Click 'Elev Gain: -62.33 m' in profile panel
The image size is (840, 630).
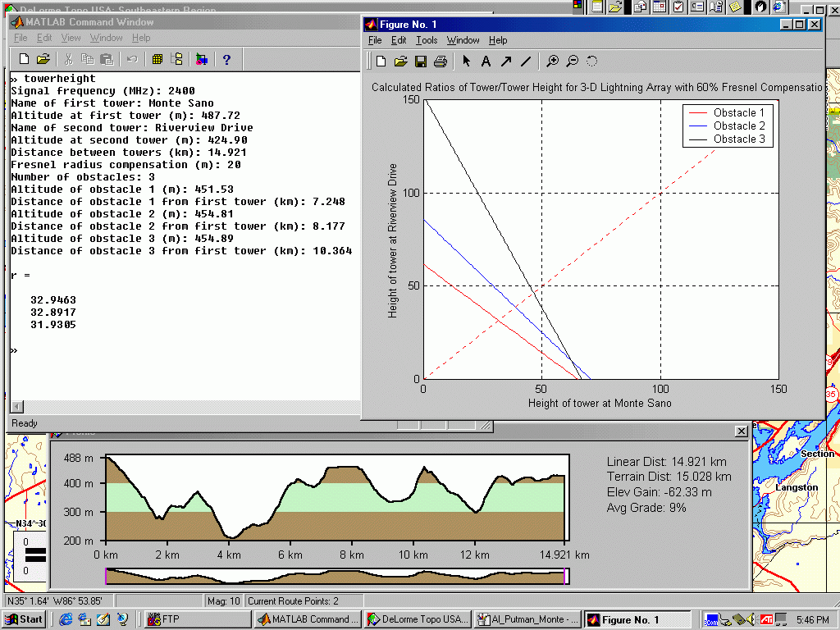pos(659,492)
